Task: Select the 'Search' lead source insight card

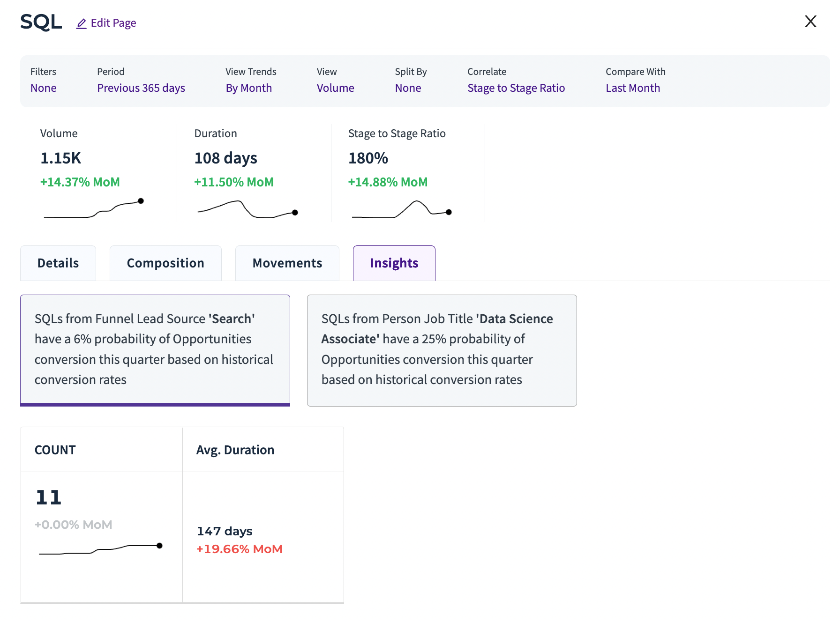Action: [155, 350]
